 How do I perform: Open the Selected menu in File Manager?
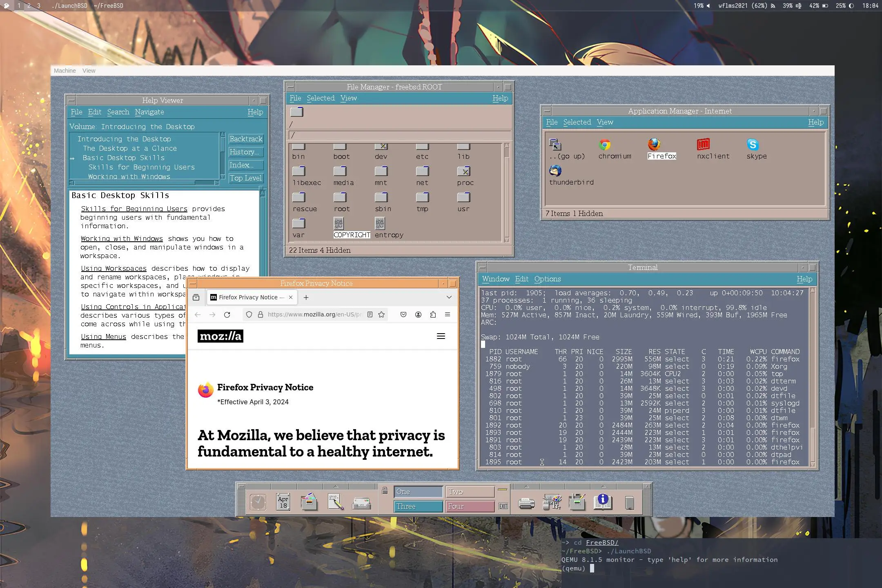[x=321, y=98]
